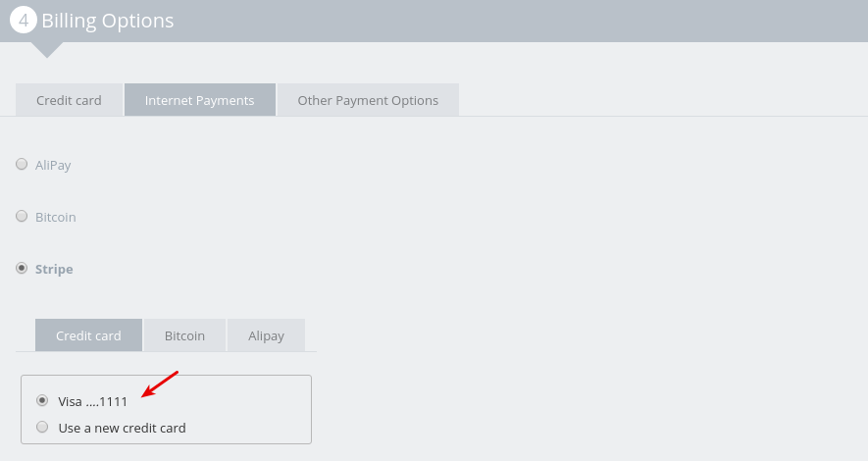Switch to the Alipay sub-tab under Stripe
Image resolution: width=868 pixels, height=461 pixels.
pyautogui.click(x=266, y=335)
